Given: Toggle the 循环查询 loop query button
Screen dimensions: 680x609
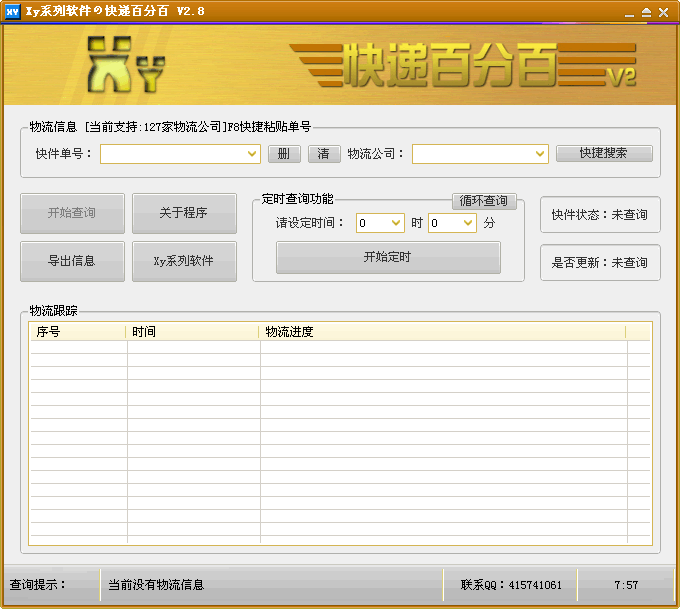Looking at the screenshot, I should [485, 201].
